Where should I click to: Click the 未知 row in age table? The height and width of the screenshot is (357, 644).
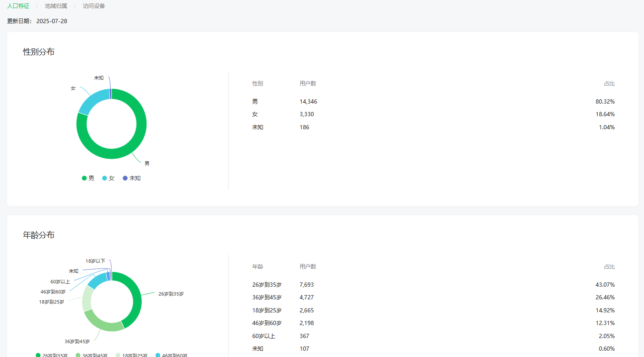click(x=258, y=349)
